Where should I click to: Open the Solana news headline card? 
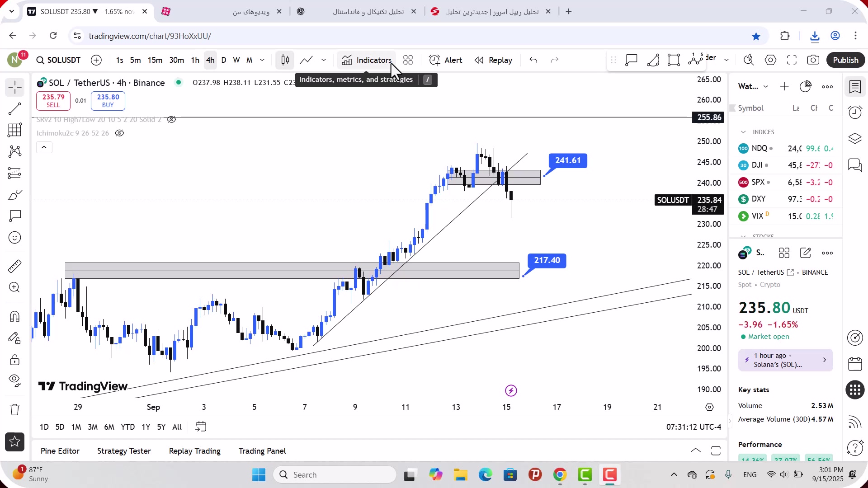pos(785,360)
